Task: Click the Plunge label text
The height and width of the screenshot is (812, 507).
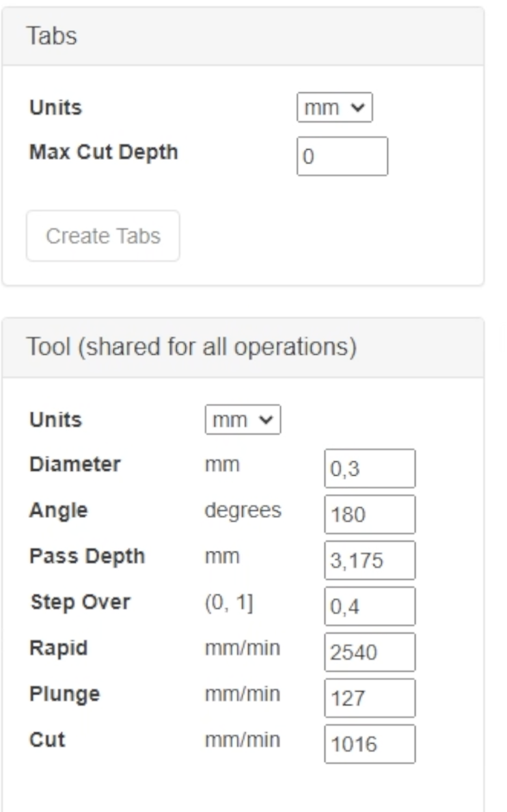Action: [64, 694]
